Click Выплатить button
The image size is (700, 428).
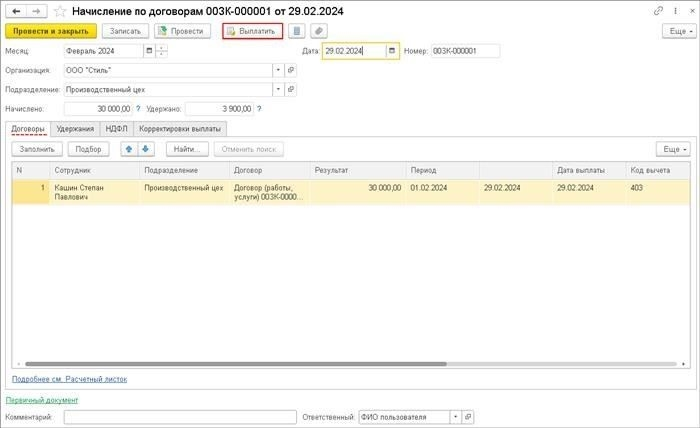pos(252,31)
